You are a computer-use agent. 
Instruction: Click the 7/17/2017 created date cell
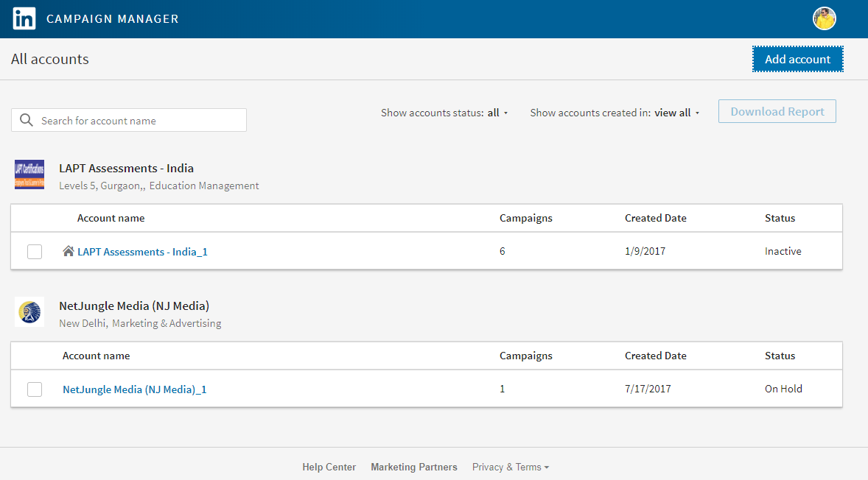tap(648, 389)
